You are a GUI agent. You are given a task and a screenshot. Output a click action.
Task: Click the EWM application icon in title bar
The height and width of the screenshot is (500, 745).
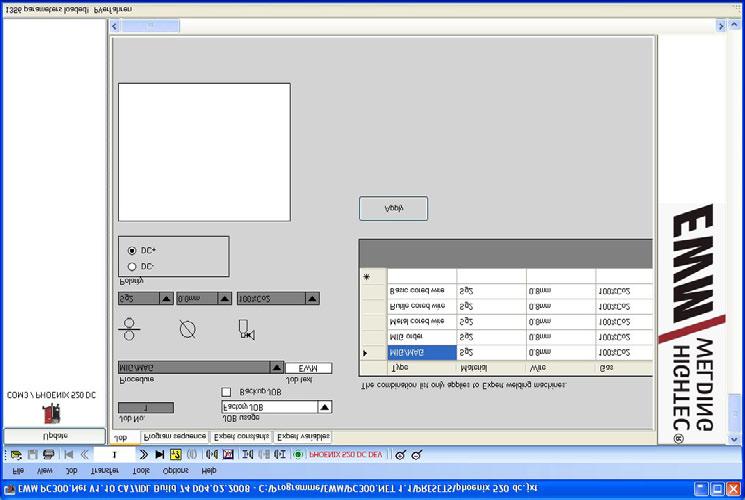coord(9,489)
